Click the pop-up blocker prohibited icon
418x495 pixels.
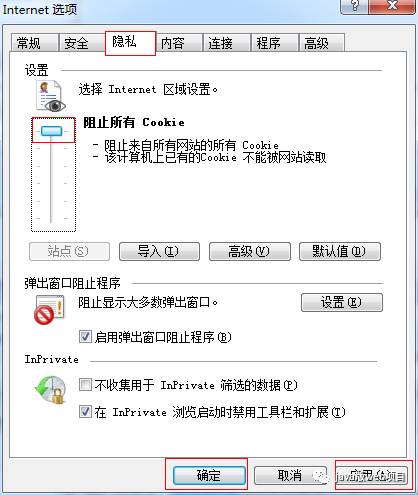click(49, 310)
